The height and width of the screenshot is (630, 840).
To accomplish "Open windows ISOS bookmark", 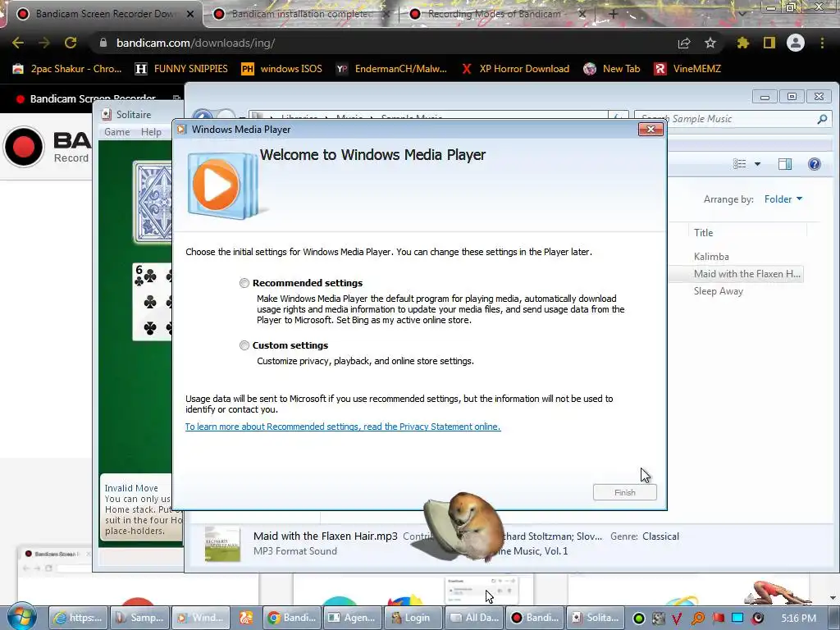I will (282, 69).
